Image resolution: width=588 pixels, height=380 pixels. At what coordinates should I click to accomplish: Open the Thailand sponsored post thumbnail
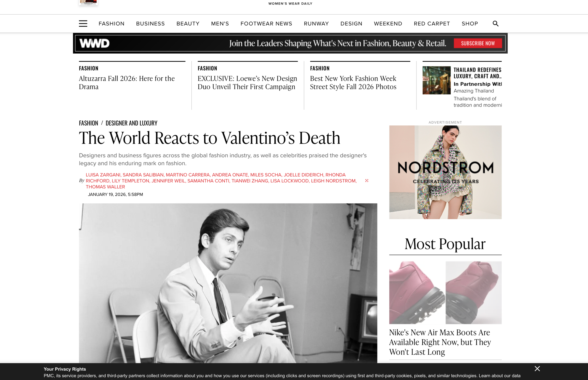point(436,80)
